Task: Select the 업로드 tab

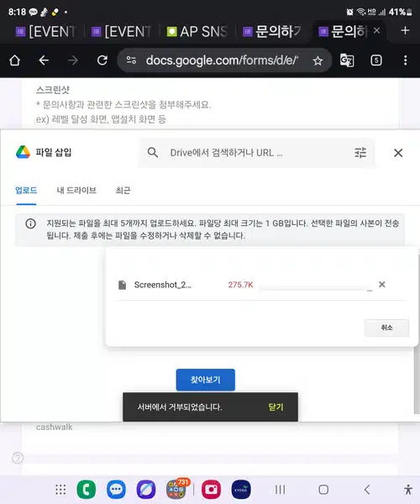Action: 26,191
